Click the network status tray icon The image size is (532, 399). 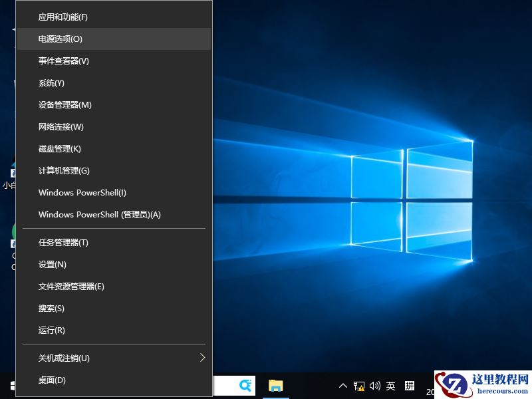point(358,386)
